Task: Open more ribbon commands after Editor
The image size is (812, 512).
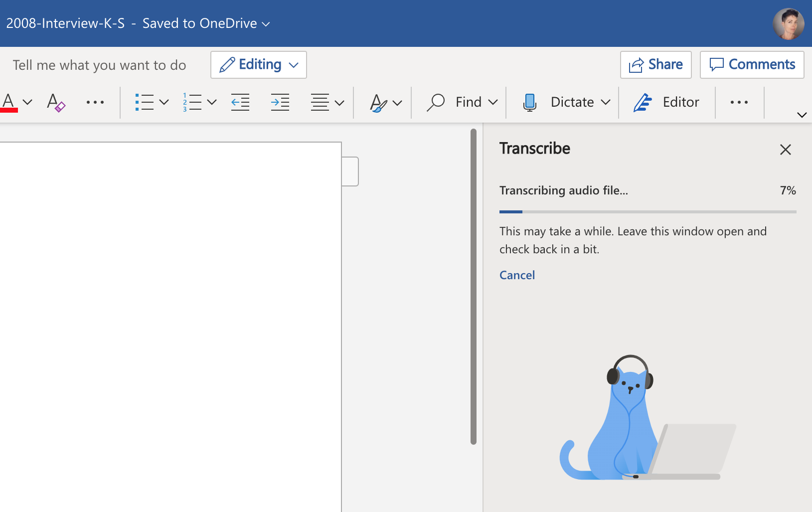Action: coord(739,102)
